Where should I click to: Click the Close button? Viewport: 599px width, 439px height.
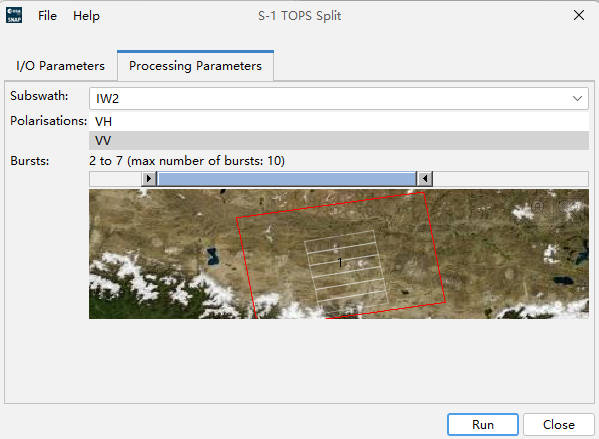pyautogui.click(x=559, y=424)
